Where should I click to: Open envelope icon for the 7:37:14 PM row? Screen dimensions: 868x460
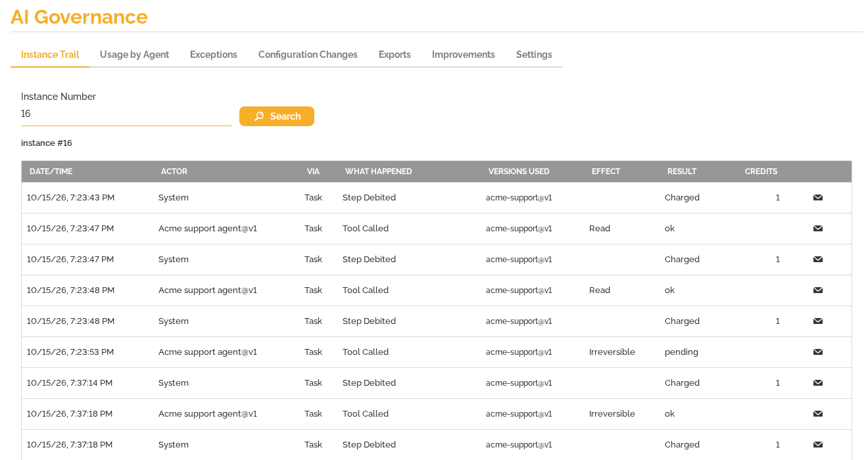coord(818,383)
